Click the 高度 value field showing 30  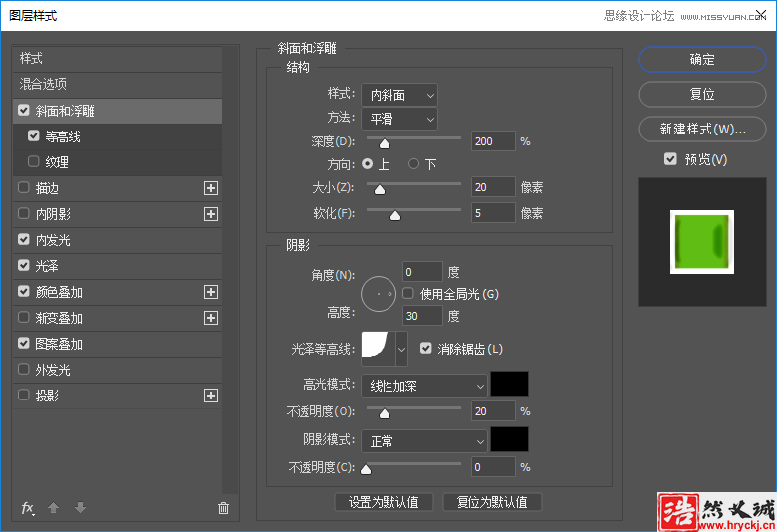coord(422,316)
